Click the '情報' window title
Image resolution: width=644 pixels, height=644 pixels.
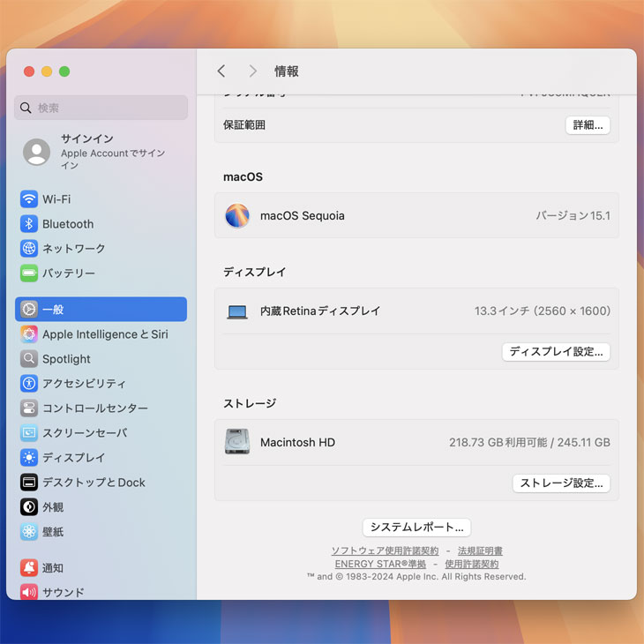(x=287, y=71)
